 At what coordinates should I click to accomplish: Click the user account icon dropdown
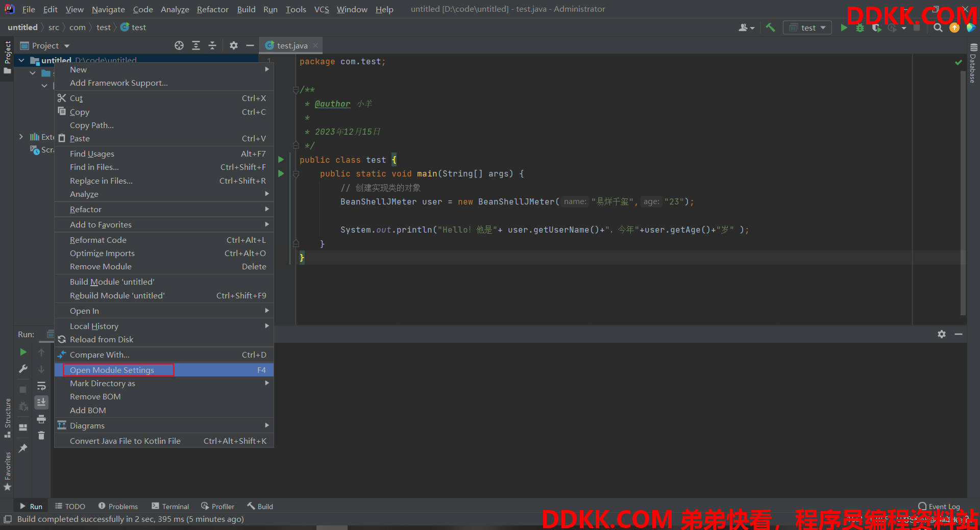pos(746,28)
